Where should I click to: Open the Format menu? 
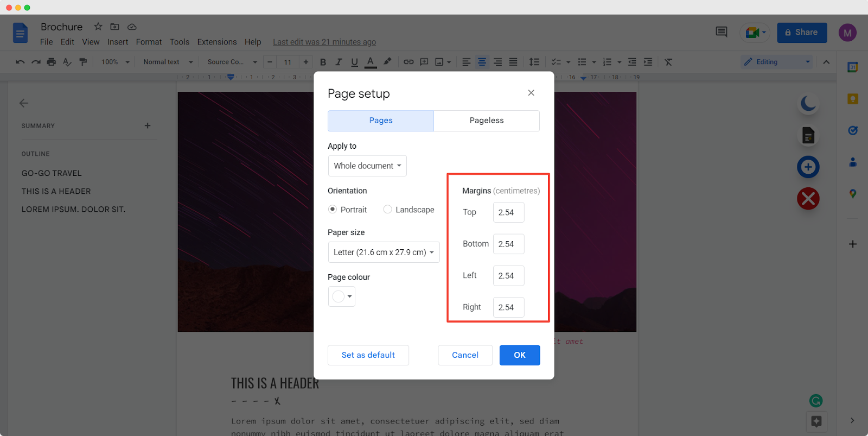[149, 42]
